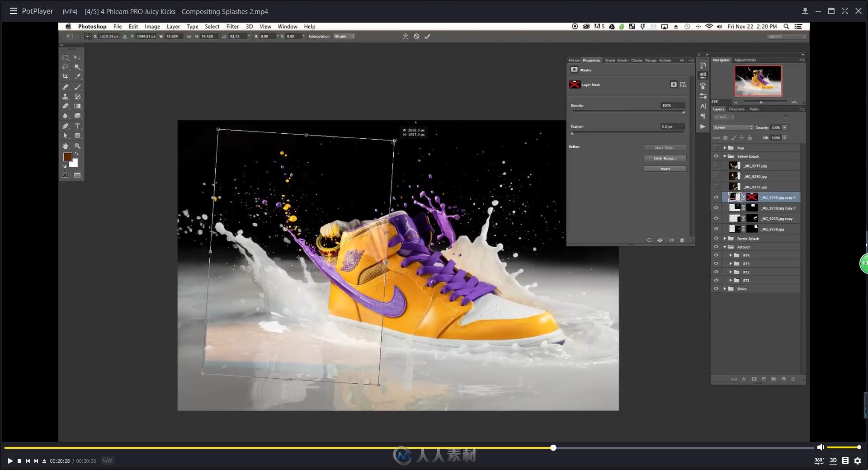This screenshot has height=470, width=868.
Task: Hide the Purple Splash group
Action: (716, 239)
